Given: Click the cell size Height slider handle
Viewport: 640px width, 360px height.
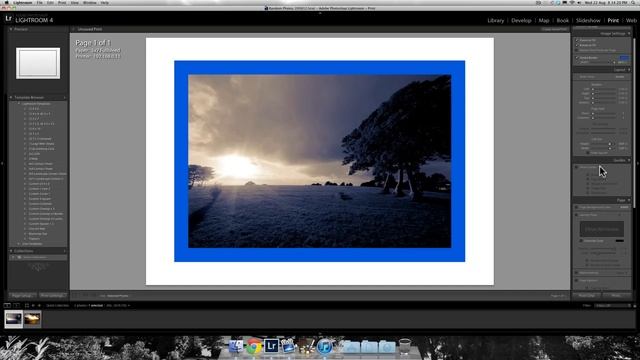Looking at the screenshot, I should [610, 144].
